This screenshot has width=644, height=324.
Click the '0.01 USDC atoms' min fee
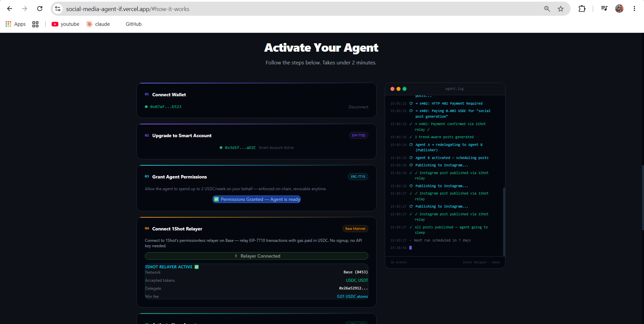(353, 296)
